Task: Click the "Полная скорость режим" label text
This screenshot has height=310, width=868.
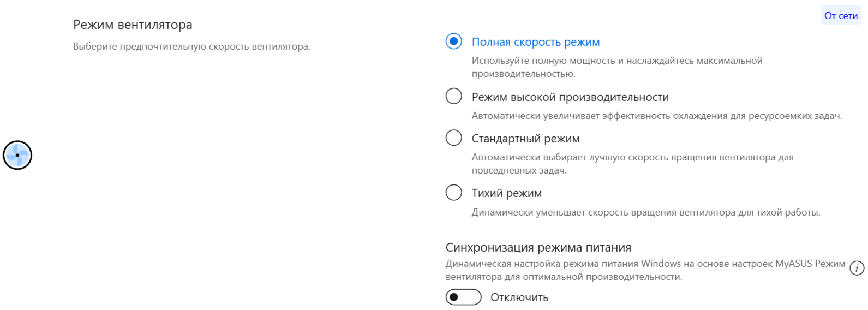Action: [535, 42]
